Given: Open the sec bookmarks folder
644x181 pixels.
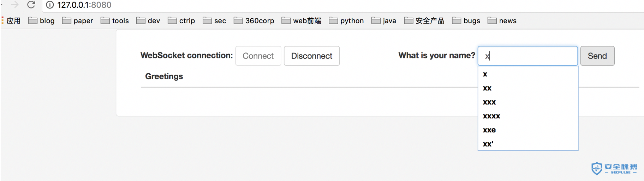Looking at the screenshot, I should (215, 21).
